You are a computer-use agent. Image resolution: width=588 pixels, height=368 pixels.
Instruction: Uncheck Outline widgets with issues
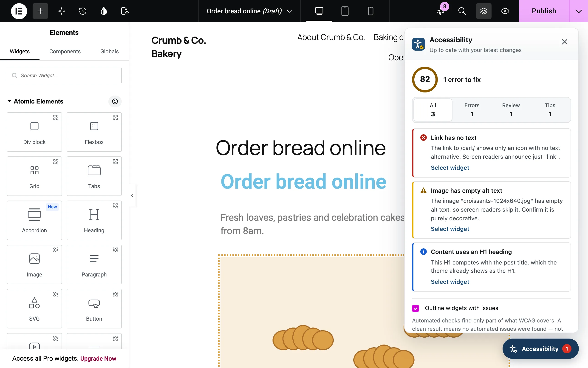416,308
